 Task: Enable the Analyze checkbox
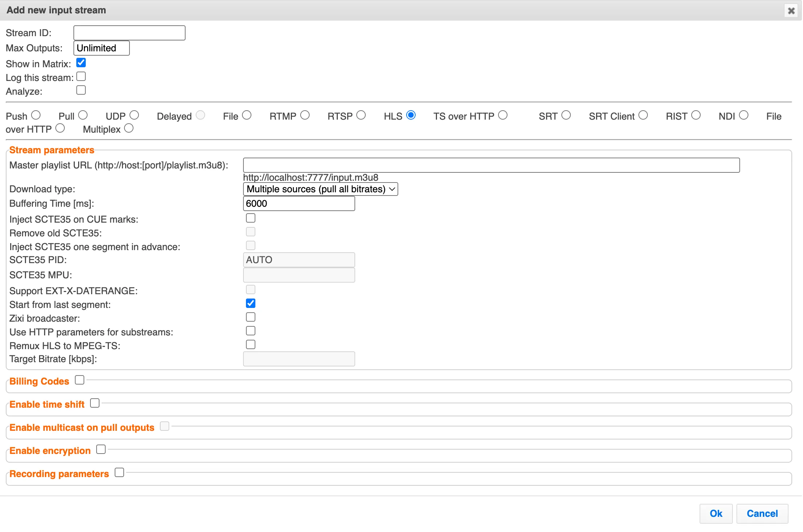[81, 90]
